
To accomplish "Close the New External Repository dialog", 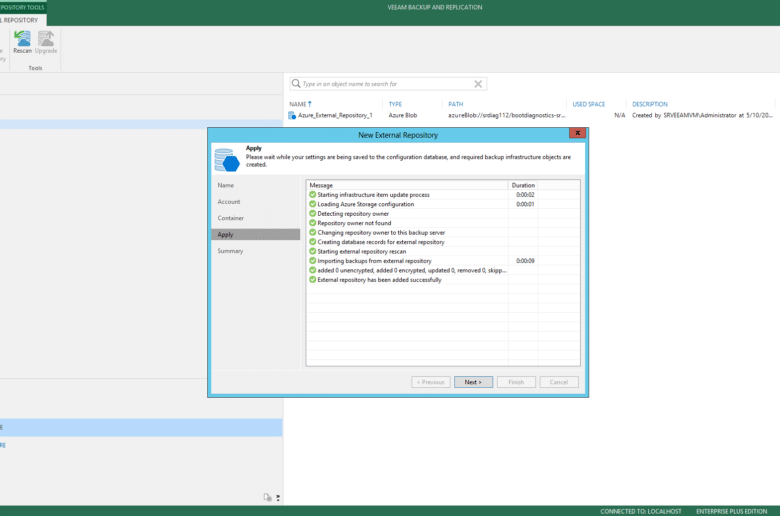I will pyautogui.click(x=578, y=133).
